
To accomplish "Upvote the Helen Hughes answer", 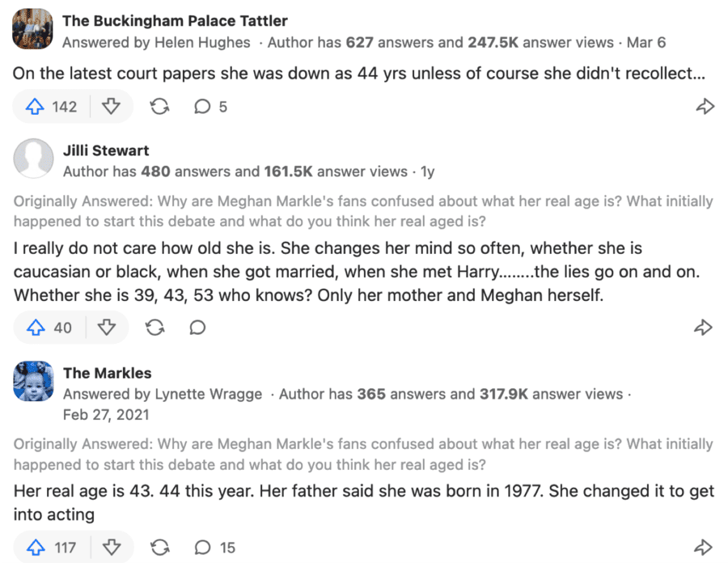I will pyautogui.click(x=51, y=107).
